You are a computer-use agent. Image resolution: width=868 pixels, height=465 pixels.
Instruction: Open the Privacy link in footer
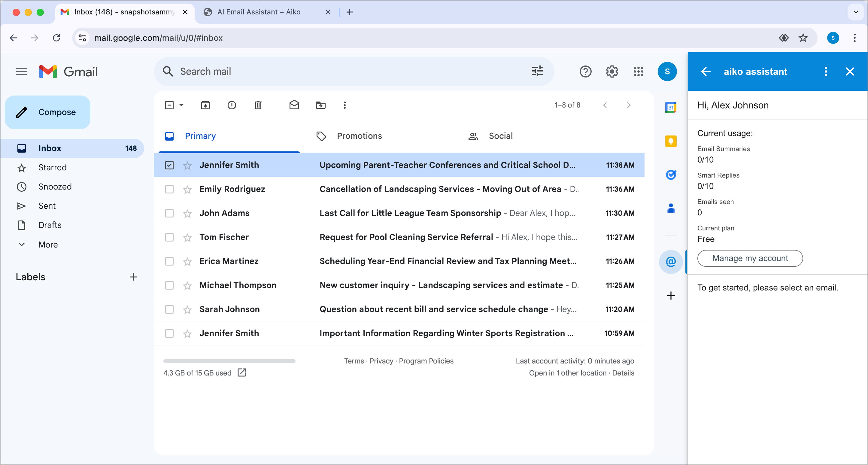381,361
